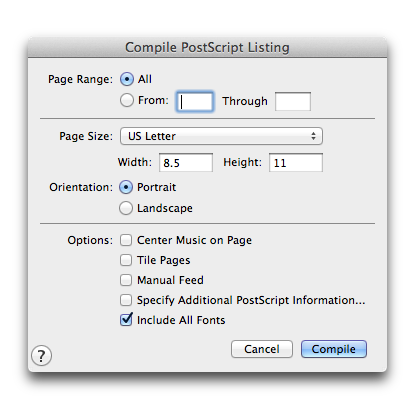The image size is (415, 408).
Task: Choose Landscape orientation
Action: tap(126, 208)
